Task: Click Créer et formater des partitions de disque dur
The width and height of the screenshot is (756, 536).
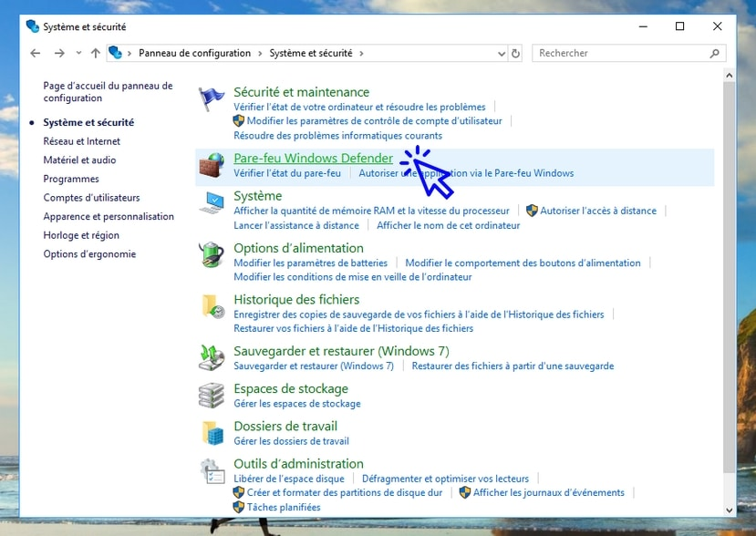Action: pos(344,492)
